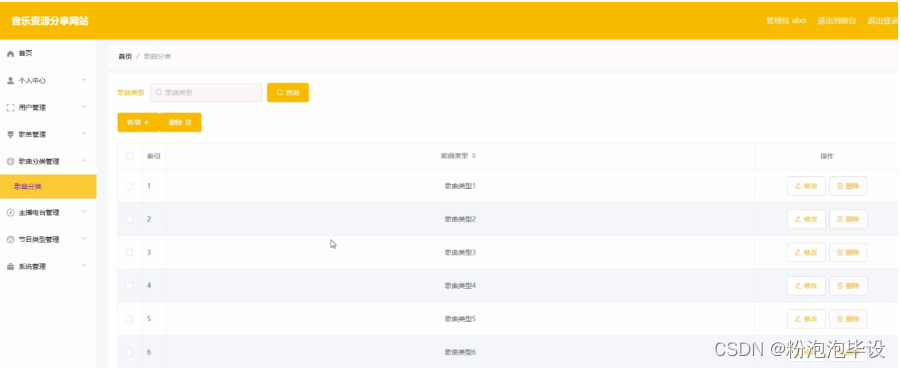Viewport: 901px width, 368px height.
Task: Click the 音乐资源分享网站 site title
Action: [50, 21]
